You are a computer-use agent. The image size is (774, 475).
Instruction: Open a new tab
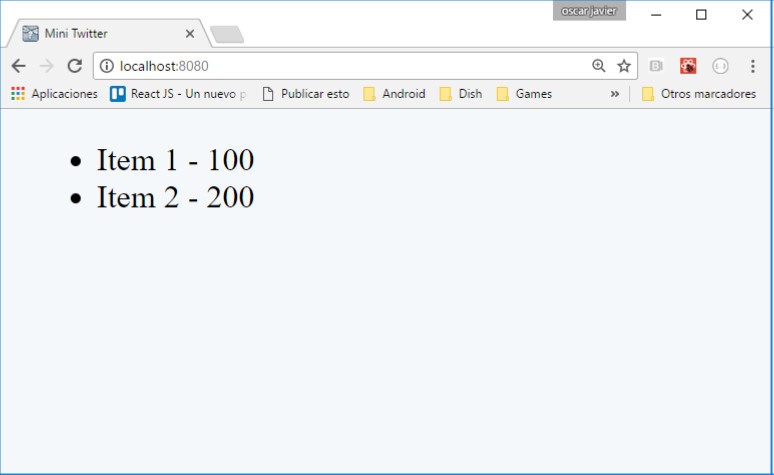227,35
